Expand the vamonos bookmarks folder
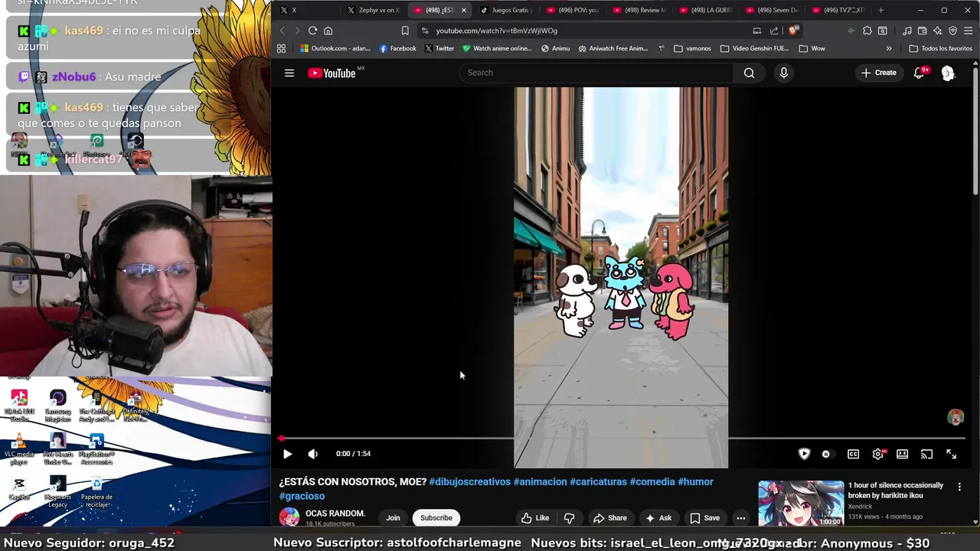The height and width of the screenshot is (551, 980). [693, 48]
